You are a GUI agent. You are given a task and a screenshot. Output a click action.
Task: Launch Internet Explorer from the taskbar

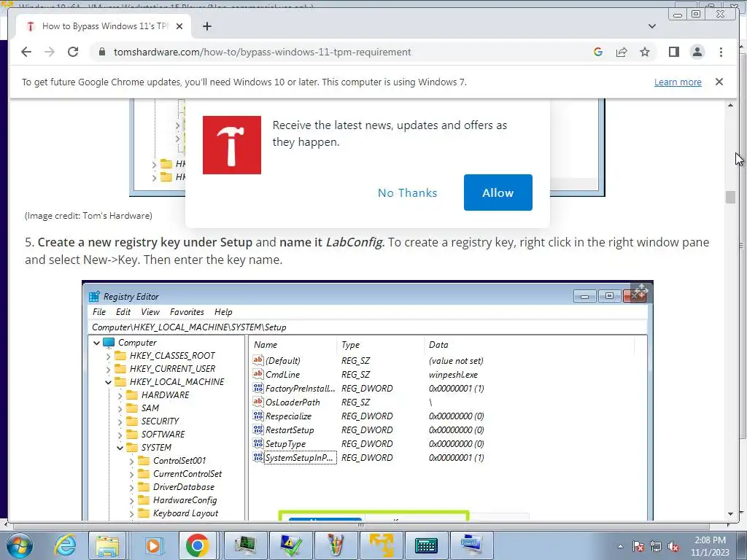(x=64, y=545)
